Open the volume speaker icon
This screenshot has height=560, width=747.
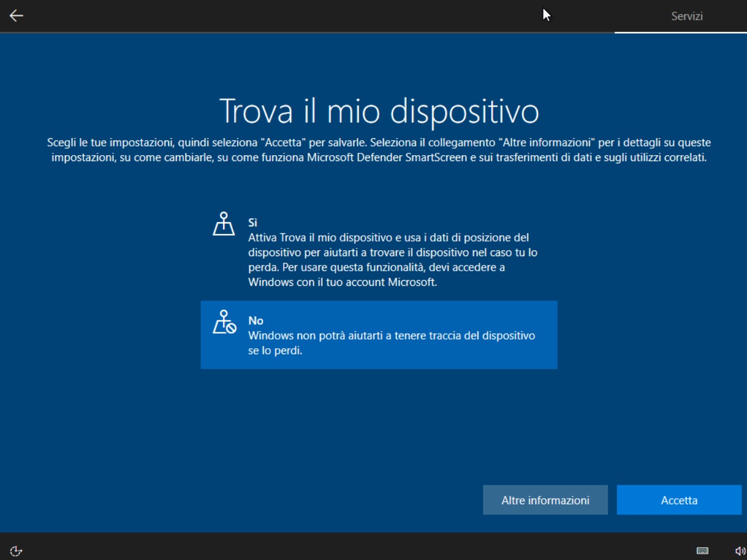[740, 551]
